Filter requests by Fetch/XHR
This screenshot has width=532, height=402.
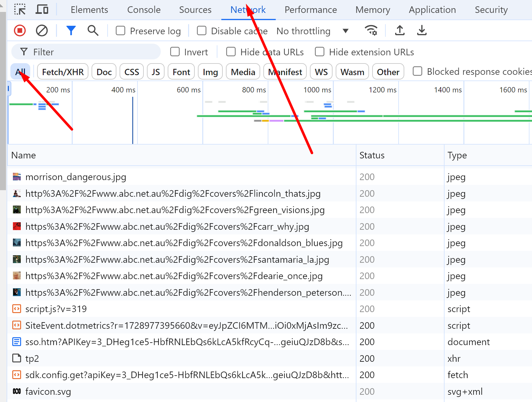[63, 72]
